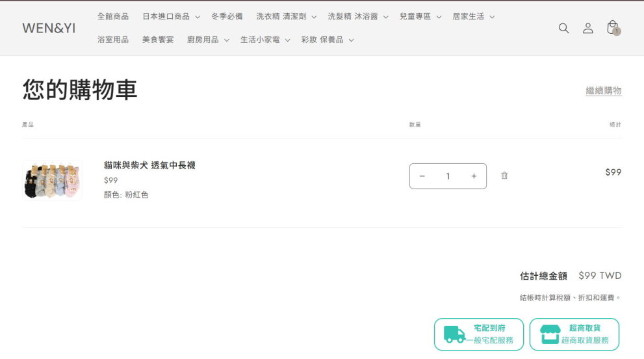Open the shopping bag cart icon
644x359 pixels.
(x=612, y=28)
